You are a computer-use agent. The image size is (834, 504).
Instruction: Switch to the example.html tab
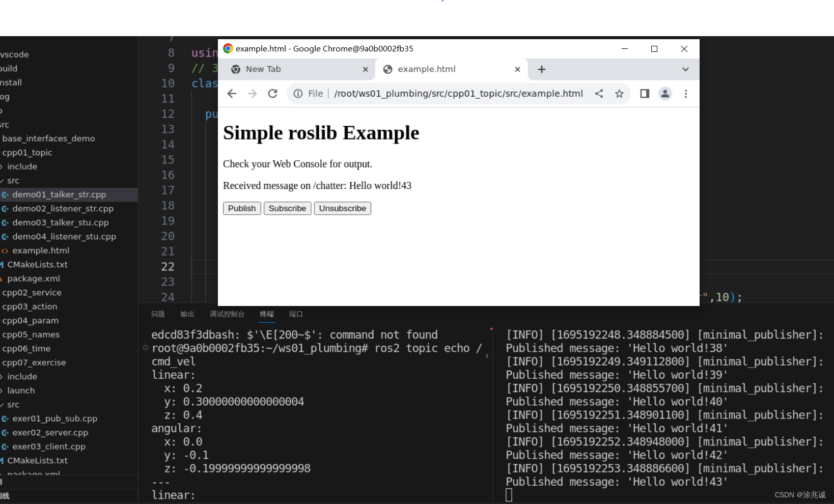pos(452,69)
